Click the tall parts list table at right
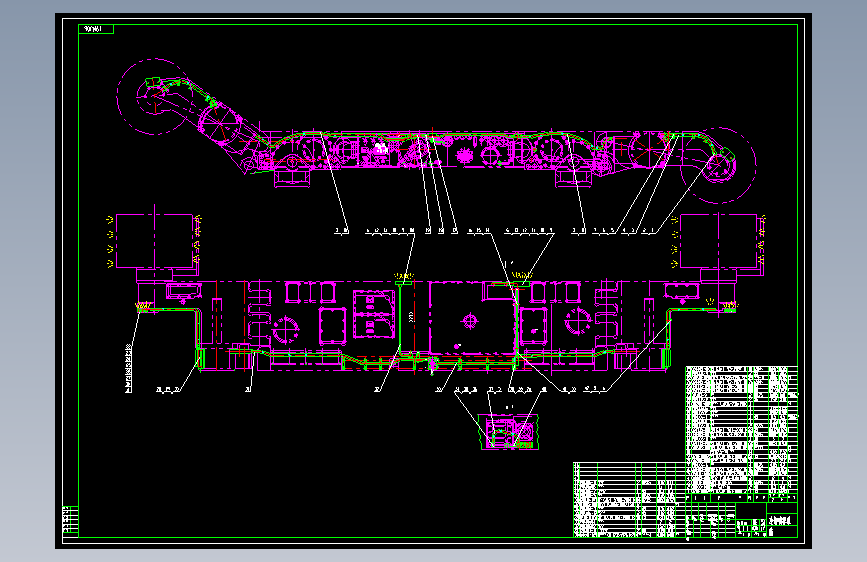This screenshot has height=562, width=867. point(741,430)
